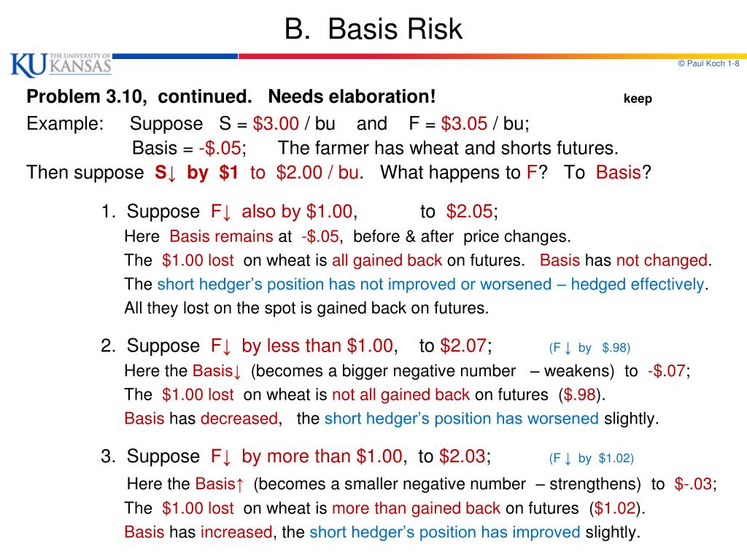Select the copyright Paul Koch 1-8 text
The width and height of the screenshot is (747, 560).
(x=708, y=63)
